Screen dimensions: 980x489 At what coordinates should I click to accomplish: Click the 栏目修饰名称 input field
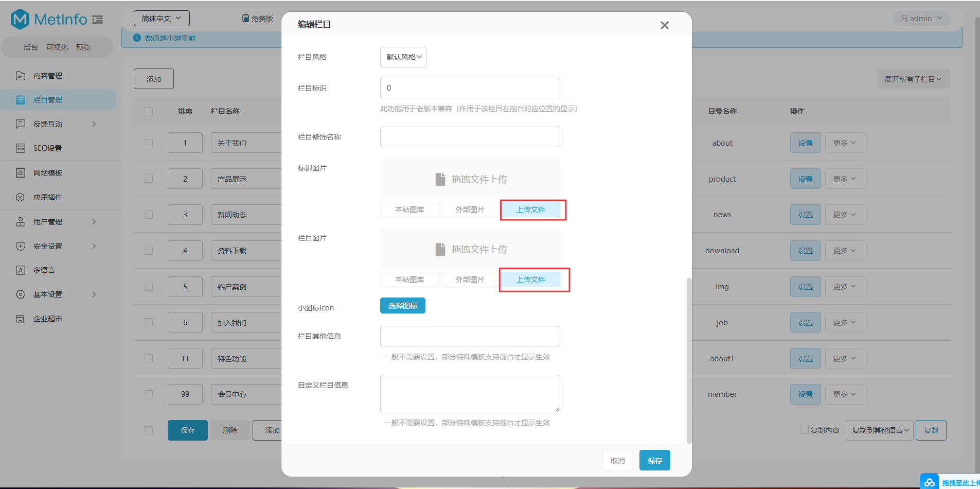(470, 137)
